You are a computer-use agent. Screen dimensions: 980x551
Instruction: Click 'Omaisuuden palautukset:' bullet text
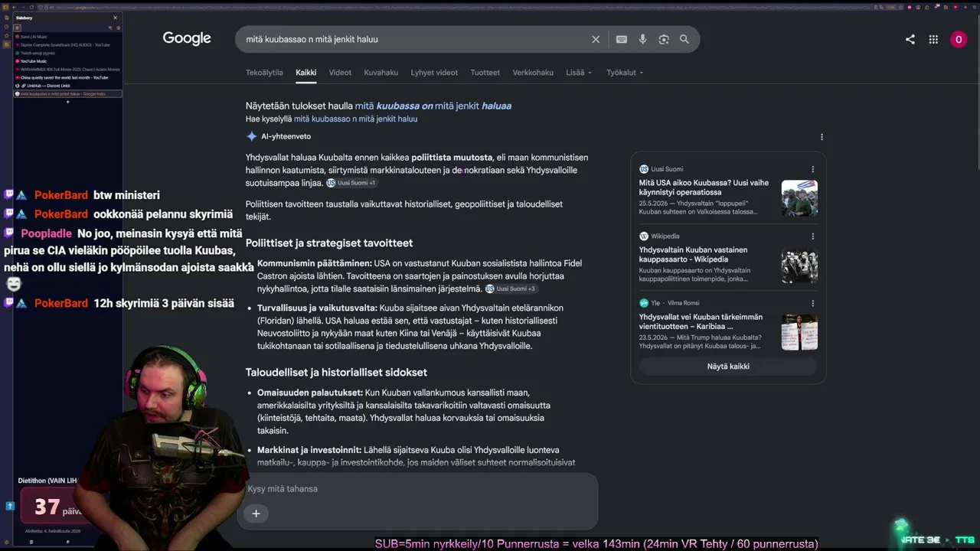(x=310, y=393)
